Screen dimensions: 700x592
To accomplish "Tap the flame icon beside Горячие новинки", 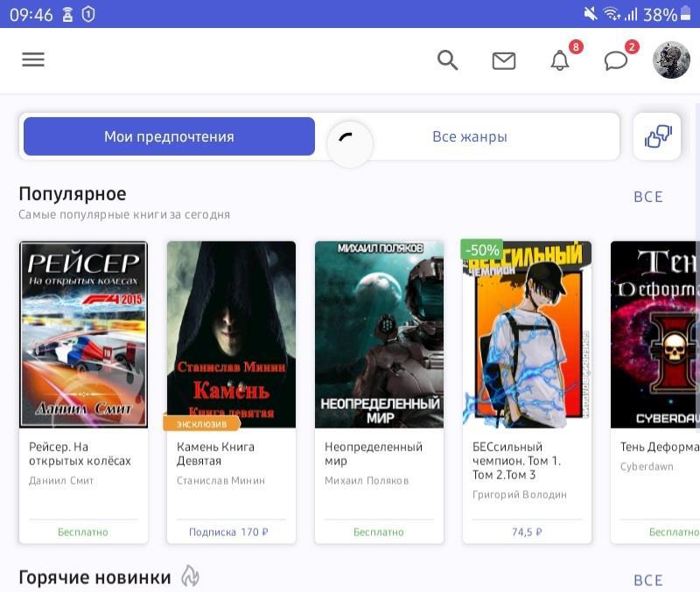I will click(x=190, y=576).
